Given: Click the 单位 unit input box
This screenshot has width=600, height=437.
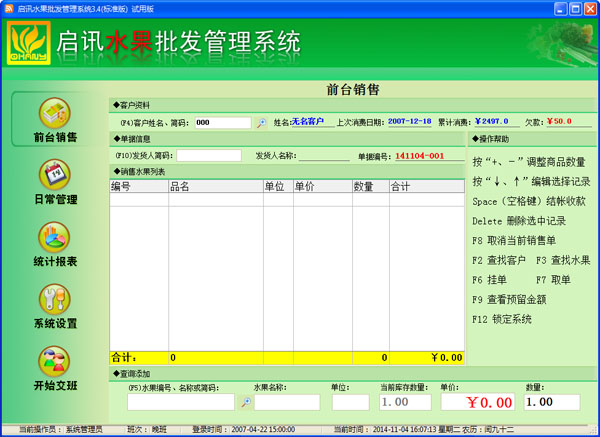Looking at the screenshot, I should tap(350, 402).
